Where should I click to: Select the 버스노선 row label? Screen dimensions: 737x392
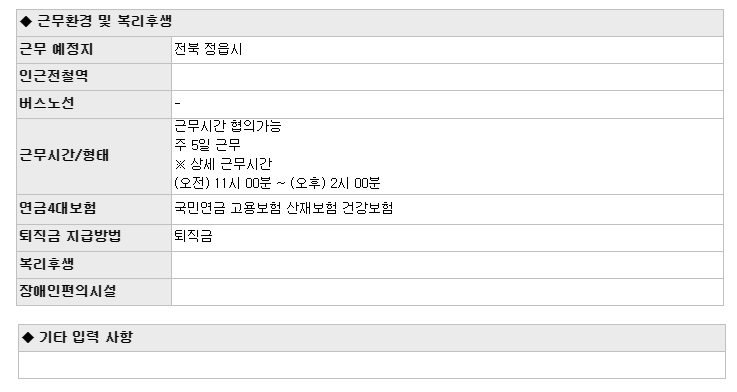click(94, 104)
